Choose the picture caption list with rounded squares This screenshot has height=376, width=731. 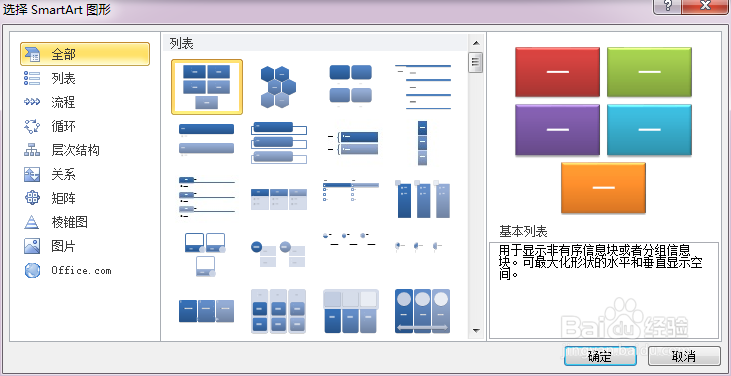[351, 87]
